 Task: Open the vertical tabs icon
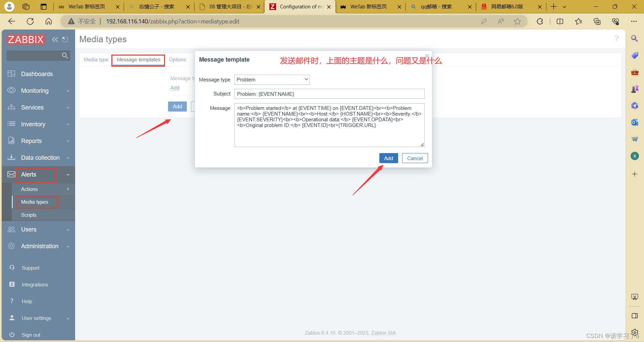(x=44, y=7)
